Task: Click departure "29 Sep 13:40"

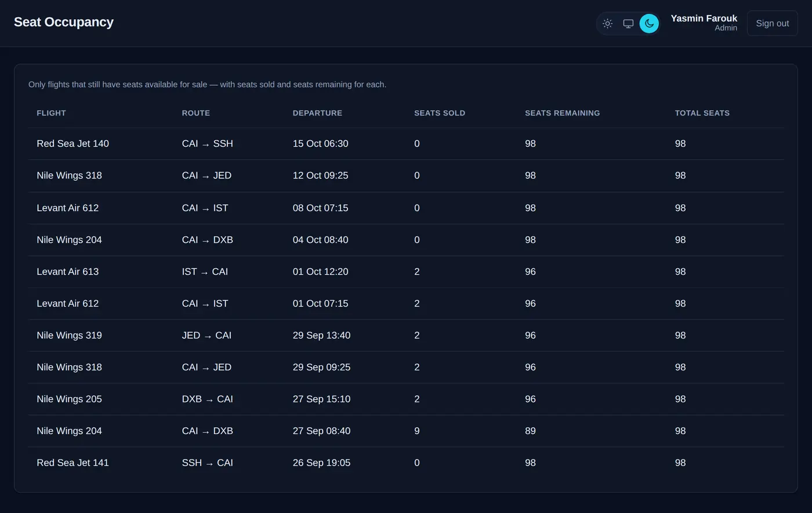Action: point(321,335)
